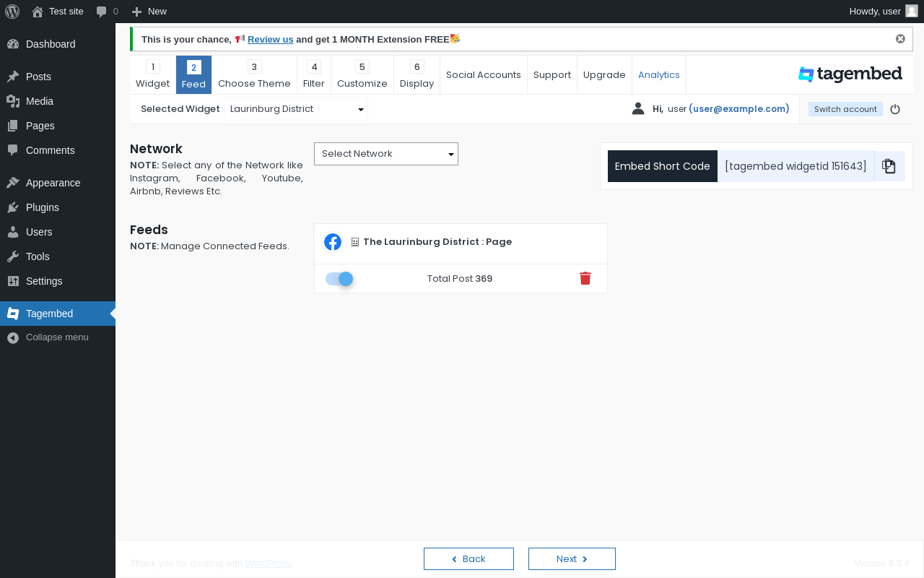The width and height of the screenshot is (924, 578).
Task: Click the tagembed logo
Action: click(850, 74)
